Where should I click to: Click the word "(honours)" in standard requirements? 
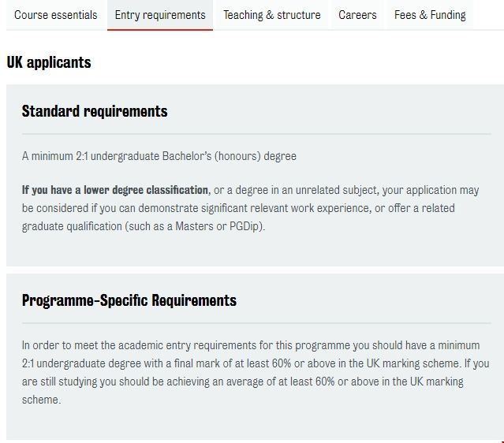241,156
